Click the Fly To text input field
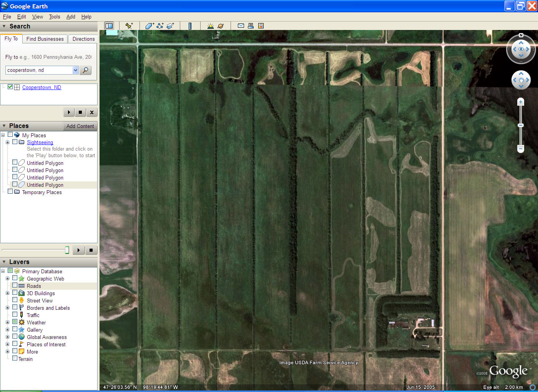Viewport: 538px width, 392px height. click(x=39, y=70)
